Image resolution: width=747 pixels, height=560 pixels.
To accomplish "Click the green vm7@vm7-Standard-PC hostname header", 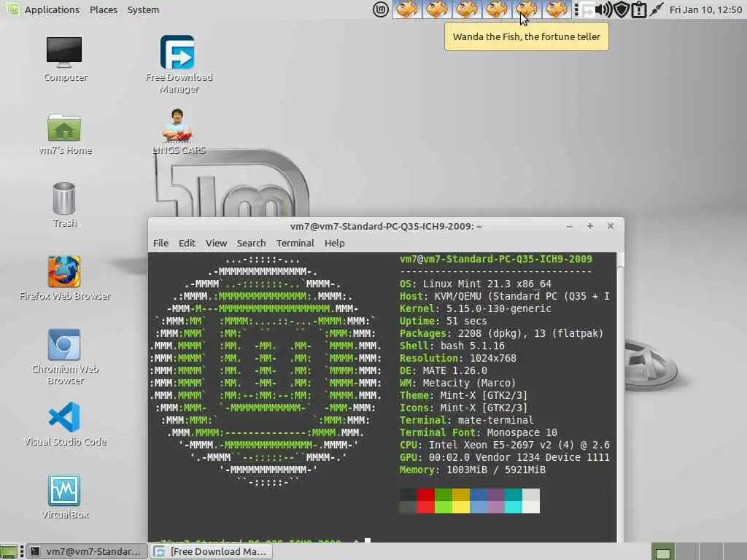I will coord(496,259).
